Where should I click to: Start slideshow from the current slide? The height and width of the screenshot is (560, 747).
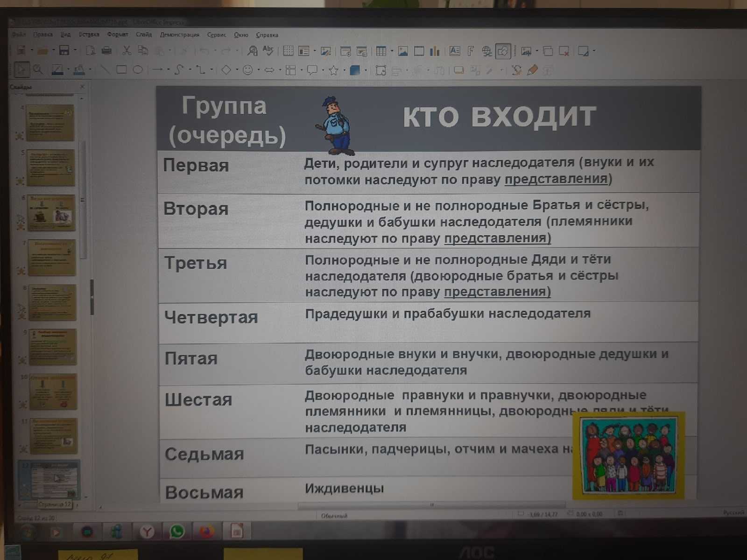[362, 51]
